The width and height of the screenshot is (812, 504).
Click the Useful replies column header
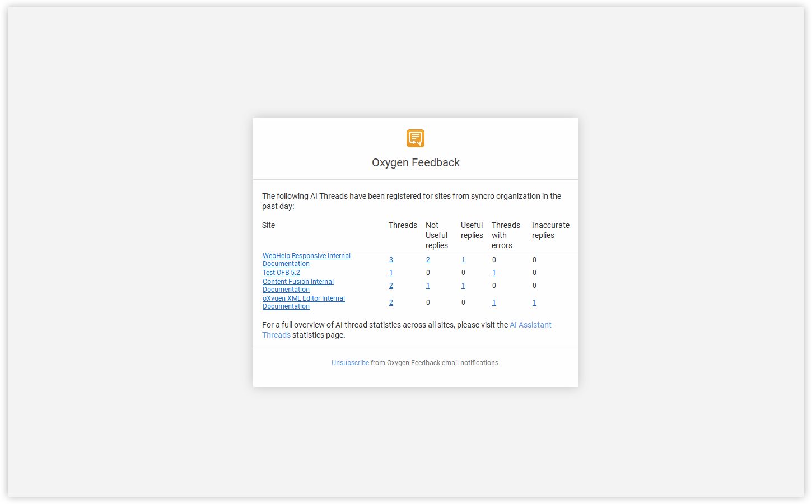pyautogui.click(x=472, y=230)
